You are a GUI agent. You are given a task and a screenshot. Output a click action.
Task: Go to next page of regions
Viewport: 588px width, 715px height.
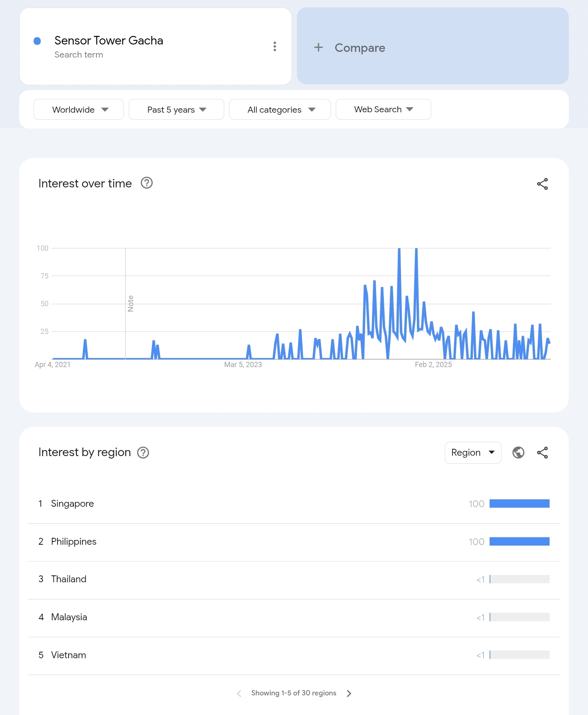tap(349, 693)
